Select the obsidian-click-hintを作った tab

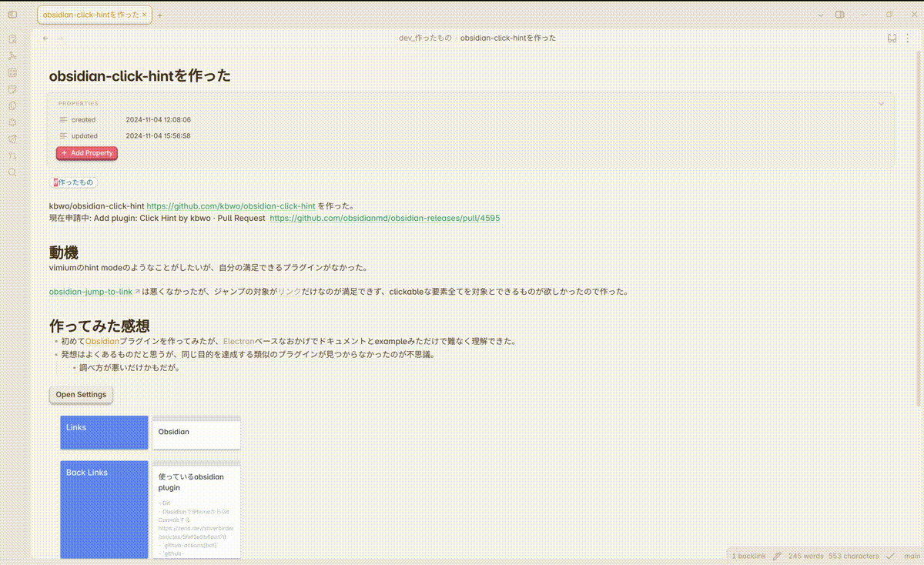89,14
